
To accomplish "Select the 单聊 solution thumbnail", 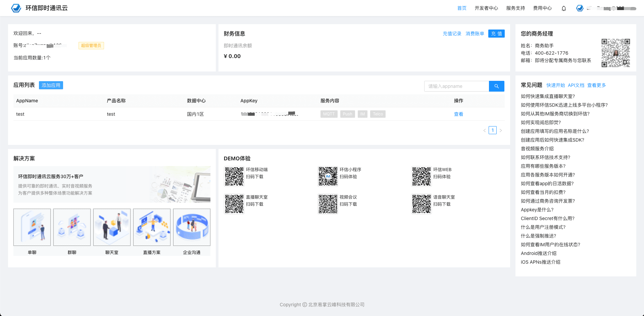I will tap(32, 227).
